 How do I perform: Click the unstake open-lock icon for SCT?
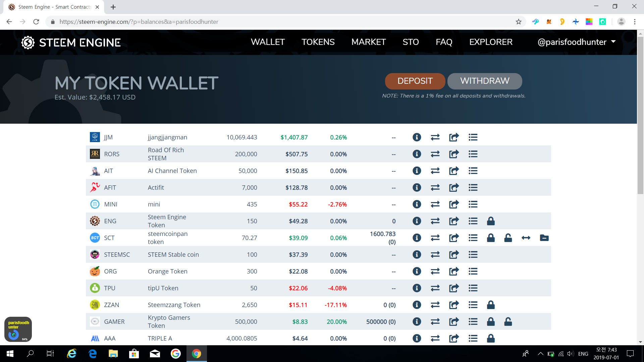tap(508, 238)
